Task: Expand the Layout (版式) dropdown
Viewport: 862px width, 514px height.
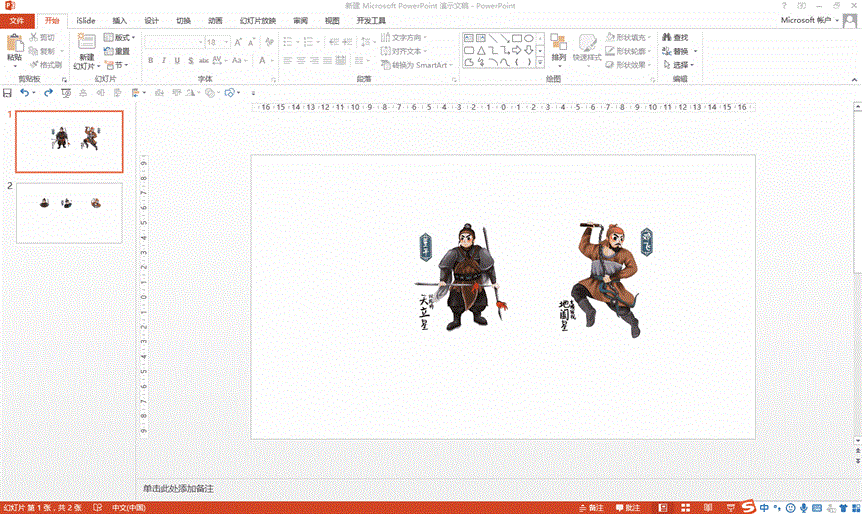Action: pyautogui.click(x=121, y=38)
